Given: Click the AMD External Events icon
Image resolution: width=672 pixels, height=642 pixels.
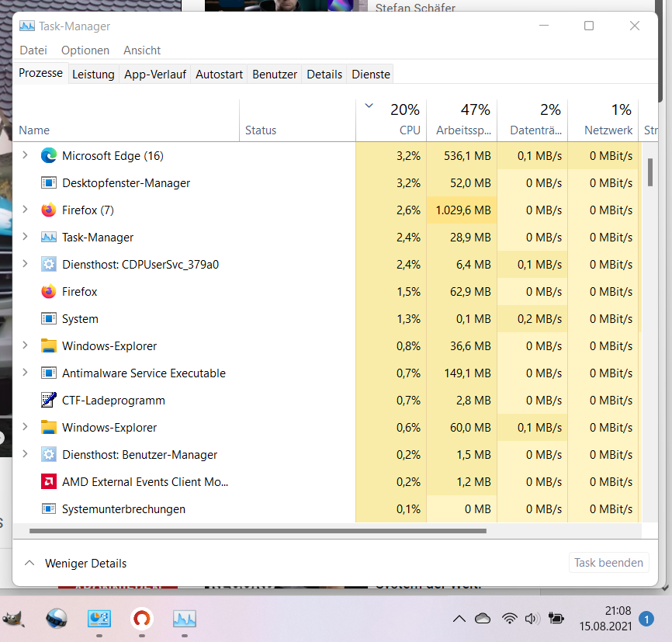Looking at the screenshot, I should 48,481.
